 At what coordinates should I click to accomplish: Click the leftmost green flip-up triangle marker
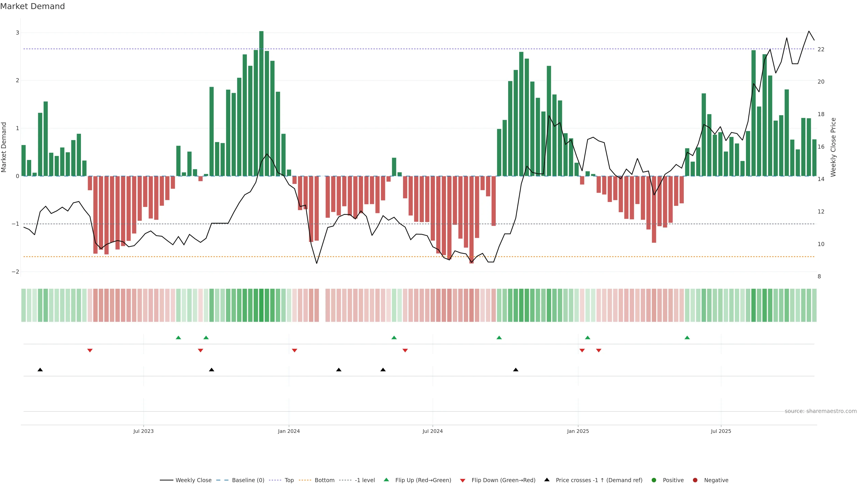click(179, 338)
